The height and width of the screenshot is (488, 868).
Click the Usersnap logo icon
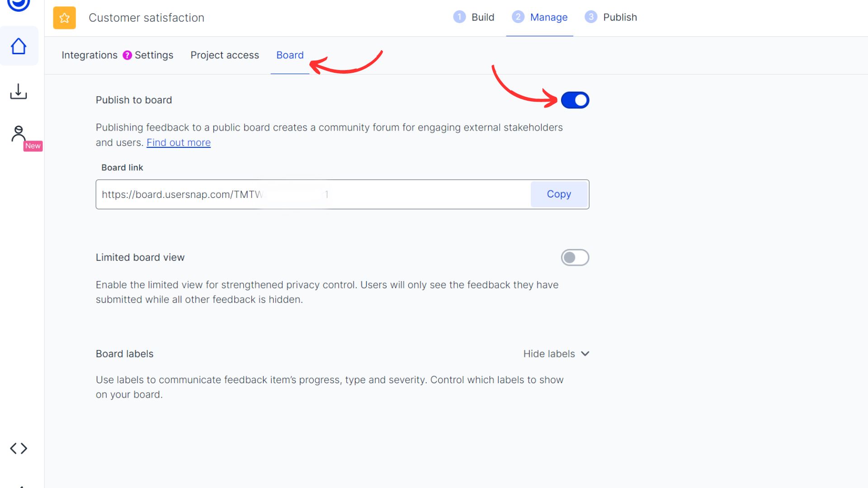click(19, 4)
